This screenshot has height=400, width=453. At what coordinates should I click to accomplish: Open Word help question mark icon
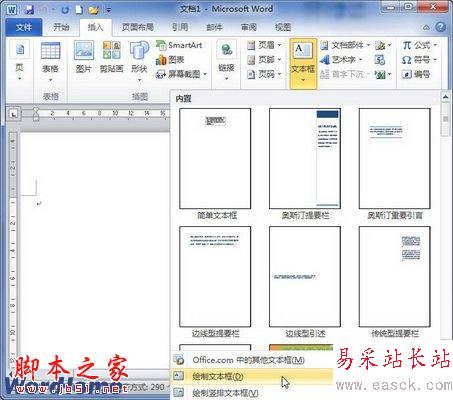[x=441, y=27]
